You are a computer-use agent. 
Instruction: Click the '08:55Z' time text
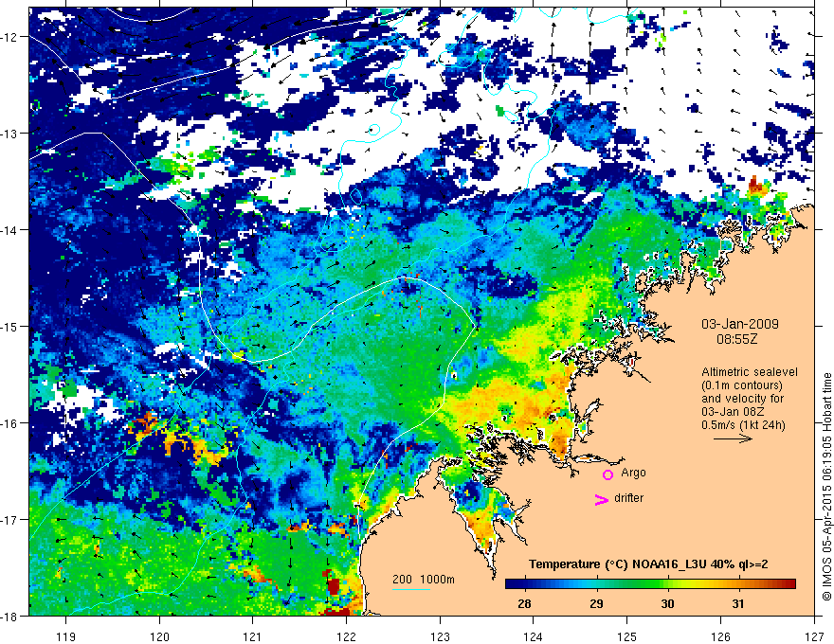pos(736,338)
